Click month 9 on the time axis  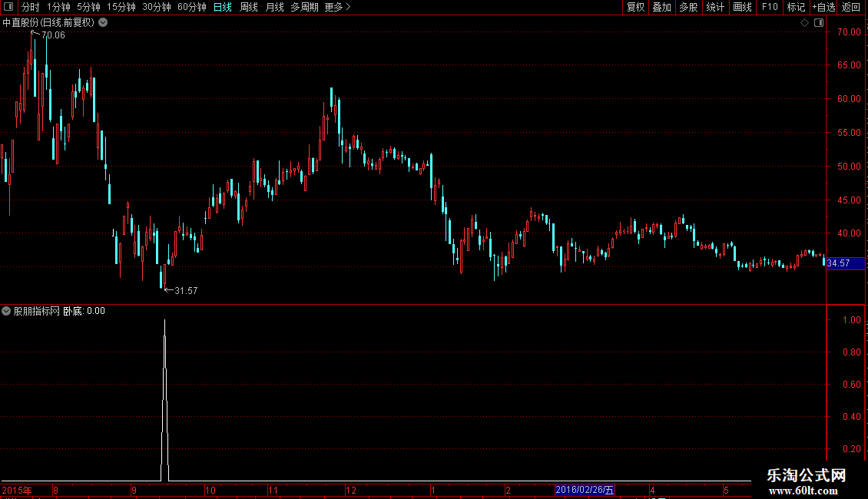pos(134,490)
